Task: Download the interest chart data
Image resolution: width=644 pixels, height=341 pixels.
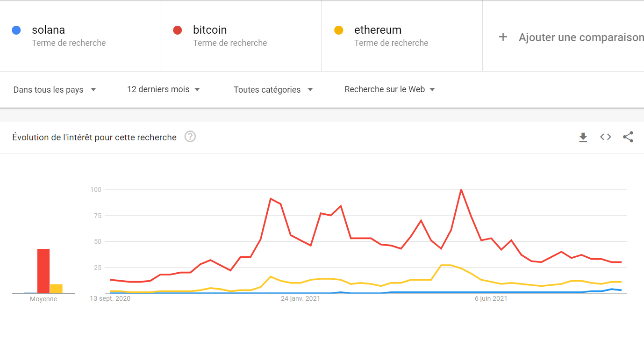Action: click(x=583, y=137)
